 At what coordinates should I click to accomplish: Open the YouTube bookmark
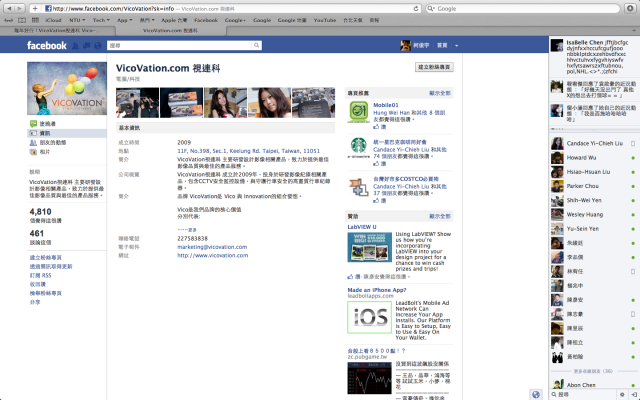pyautogui.click(x=325, y=20)
